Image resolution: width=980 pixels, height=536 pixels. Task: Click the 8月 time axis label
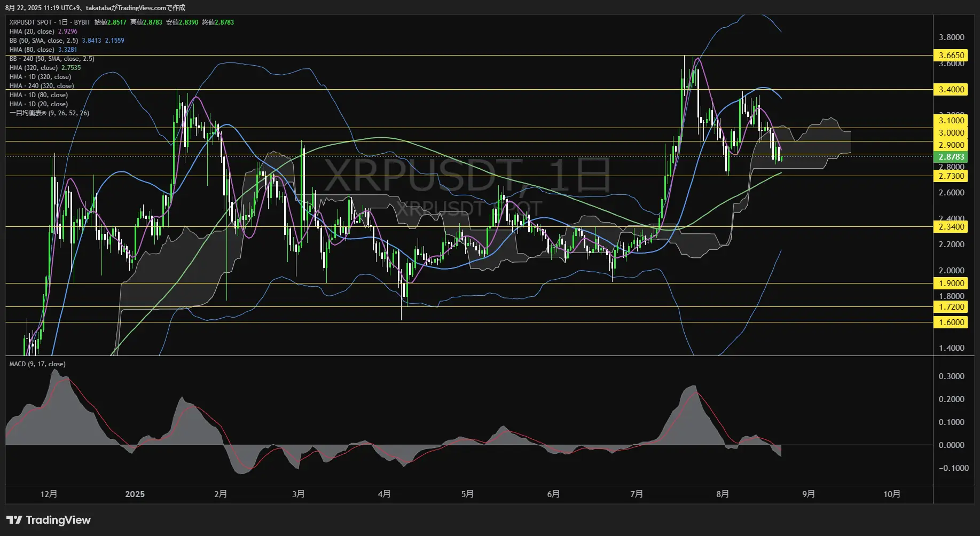723,494
